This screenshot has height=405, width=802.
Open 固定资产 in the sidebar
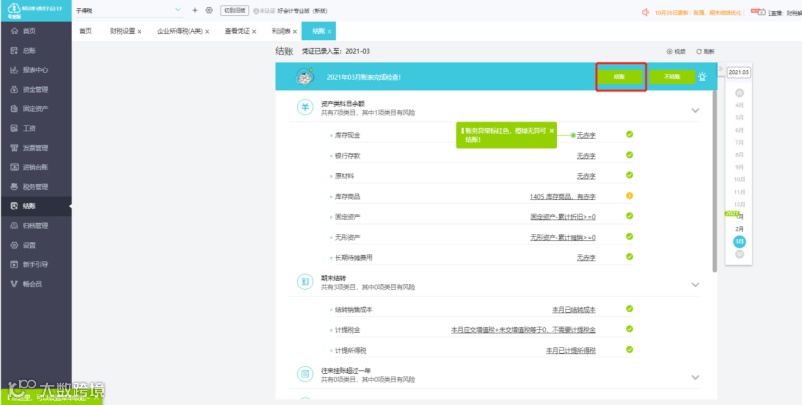(x=35, y=109)
